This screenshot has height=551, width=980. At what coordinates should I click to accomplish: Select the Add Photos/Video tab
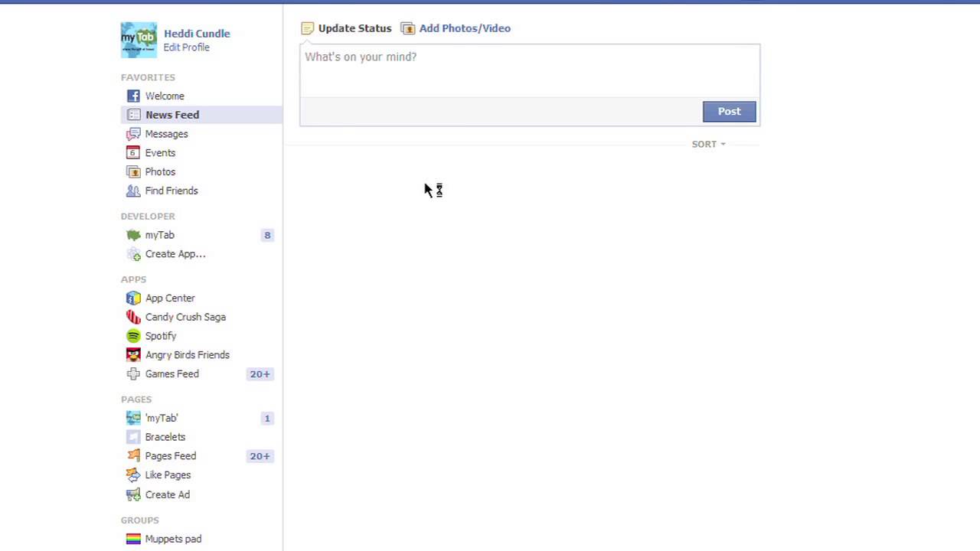pyautogui.click(x=465, y=28)
